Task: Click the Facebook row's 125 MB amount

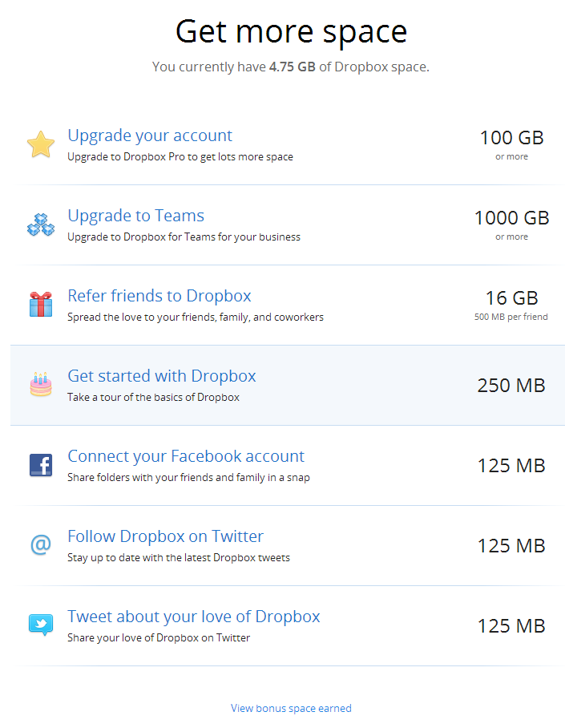Action: pyautogui.click(x=511, y=466)
